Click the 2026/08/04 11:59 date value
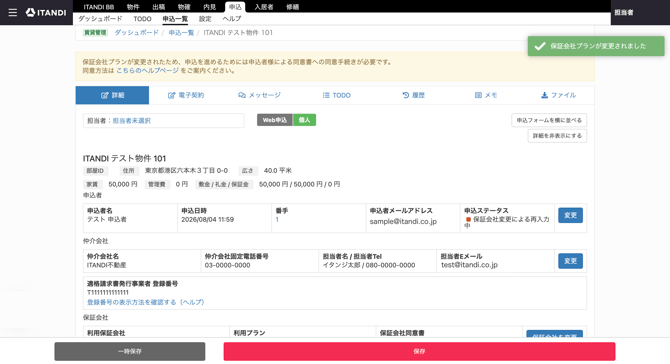Screen dimensions: 670x364 pos(207,220)
